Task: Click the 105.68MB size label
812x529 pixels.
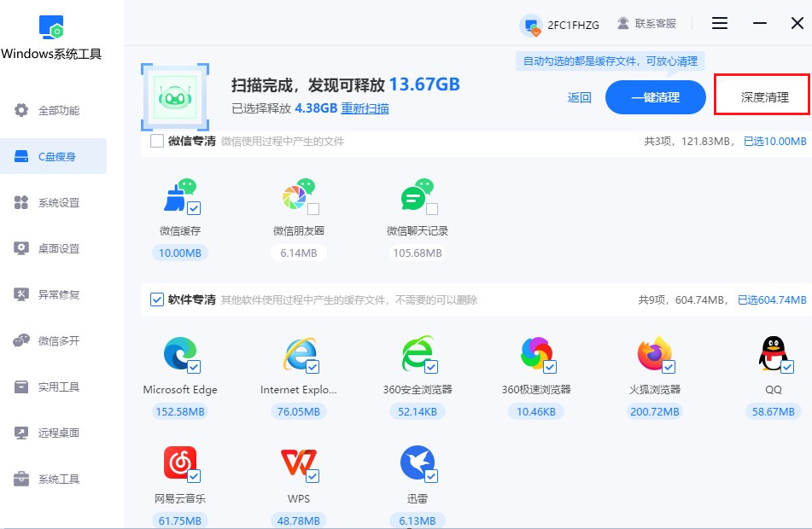Action: [x=418, y=253]
